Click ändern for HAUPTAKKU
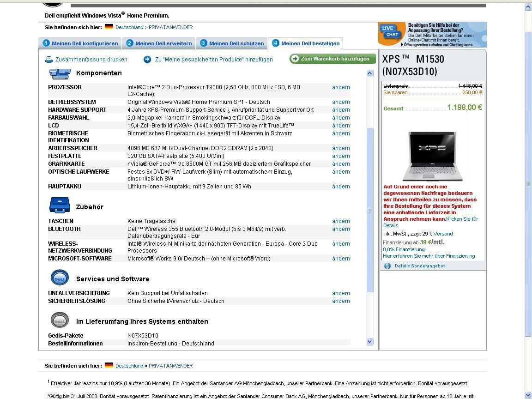Image resolution: width=532 pixels, height=399 pixels. point(341,187)
